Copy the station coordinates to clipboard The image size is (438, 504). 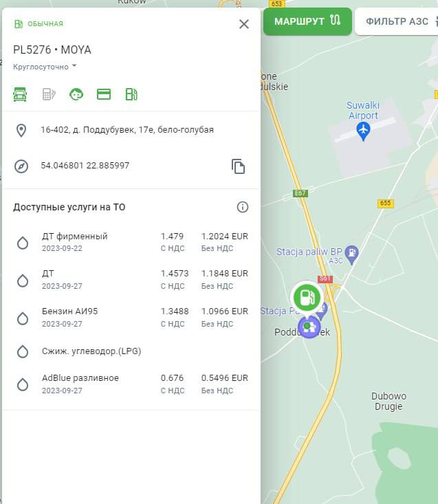coord(238,166)
